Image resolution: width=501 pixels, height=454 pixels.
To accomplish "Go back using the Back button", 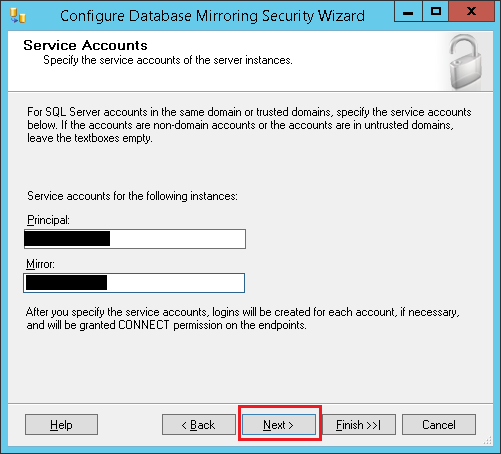I will pyautogui.click(x=199, y=425).
